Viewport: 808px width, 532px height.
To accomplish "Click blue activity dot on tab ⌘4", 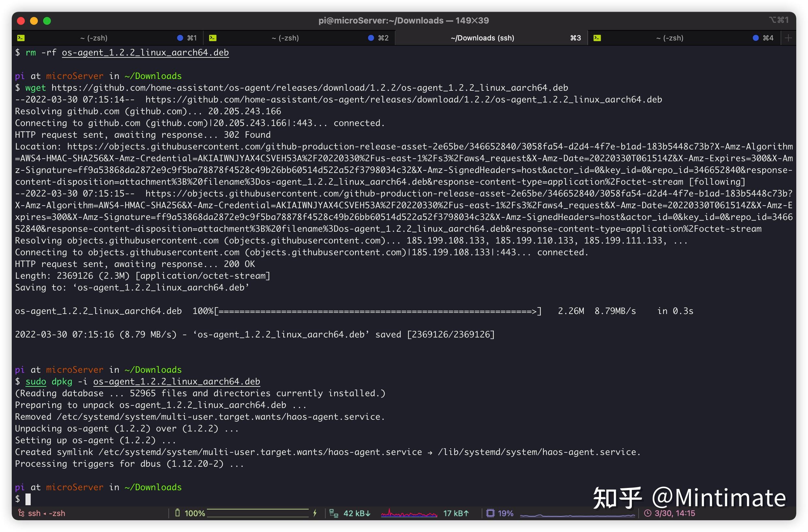I will point(755,38).
